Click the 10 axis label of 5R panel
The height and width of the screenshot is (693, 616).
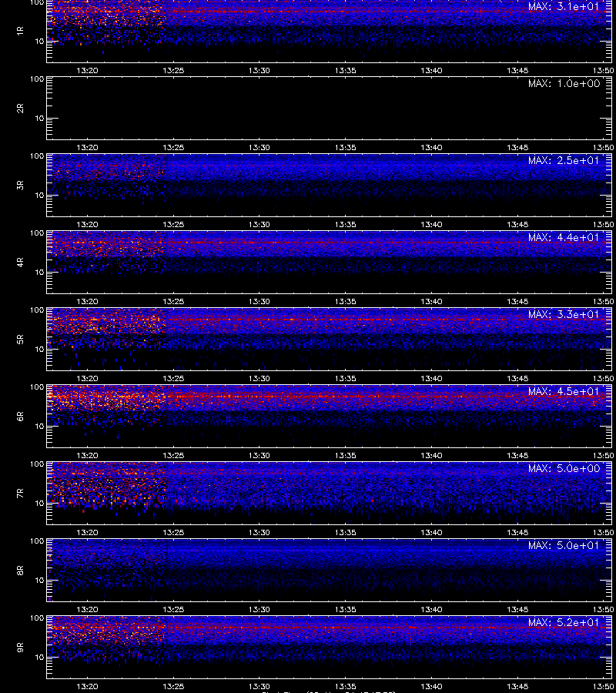pos(39,350)
